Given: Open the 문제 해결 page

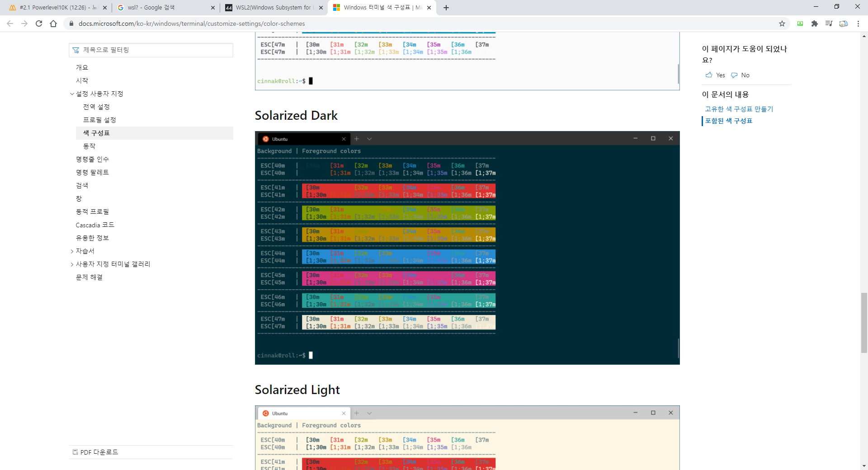Looking at the screenshot, I should click(x=89, y=277).
